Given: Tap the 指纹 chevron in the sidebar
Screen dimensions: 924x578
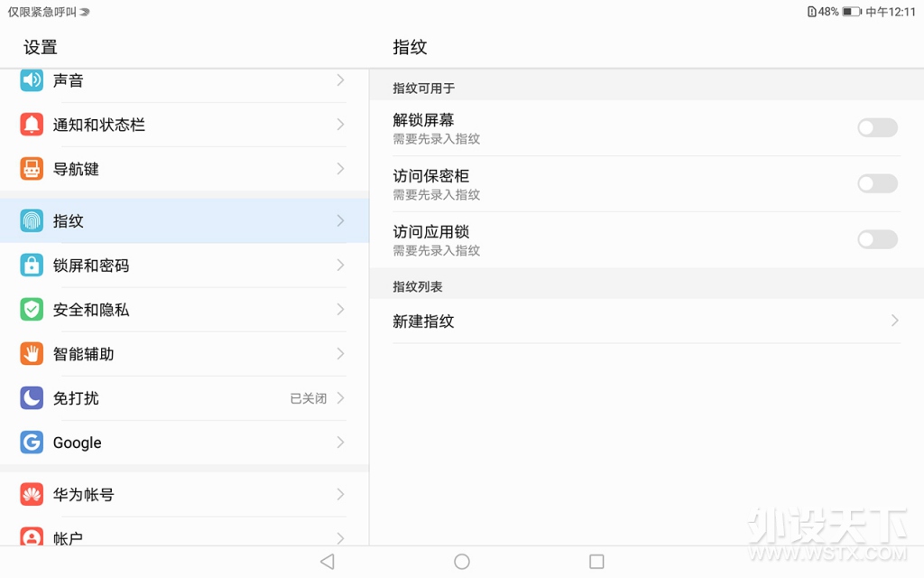Looking at the screenshot, I should coord(340,220).
